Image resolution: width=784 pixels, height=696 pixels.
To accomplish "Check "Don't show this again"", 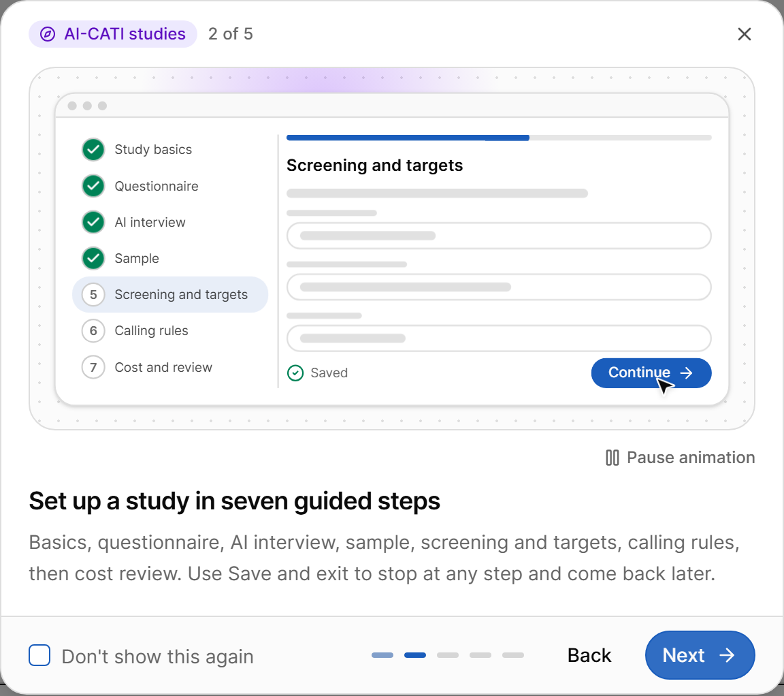I will 39,655.
